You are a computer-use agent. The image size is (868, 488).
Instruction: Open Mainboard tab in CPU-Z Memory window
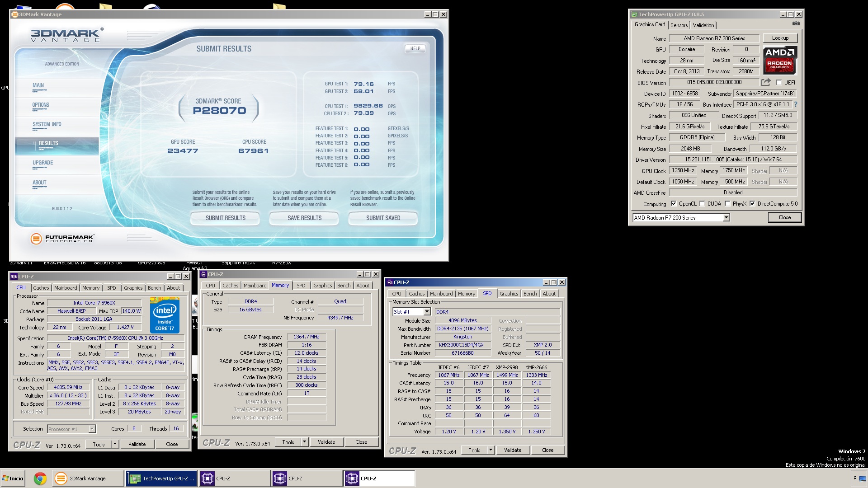pos(255,286)
